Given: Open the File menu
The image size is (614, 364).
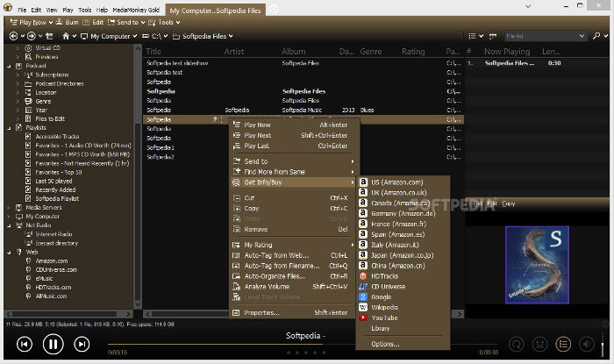Looking at the screenshot, I should [x=22, y=11].
